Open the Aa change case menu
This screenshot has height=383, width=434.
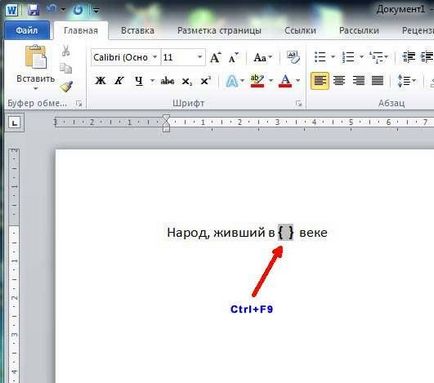coord(263,58)
